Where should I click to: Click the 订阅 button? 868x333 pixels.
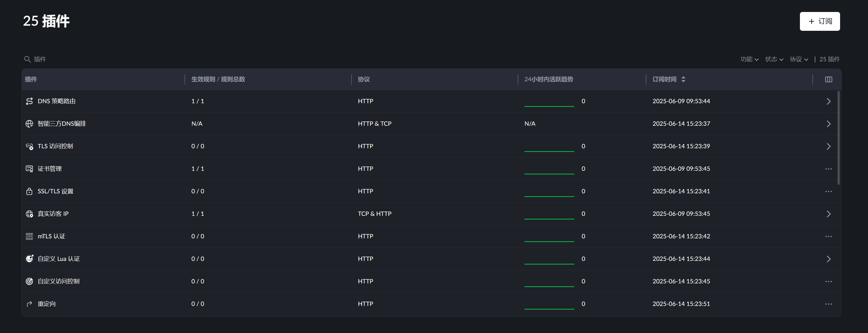coord(820,21)
